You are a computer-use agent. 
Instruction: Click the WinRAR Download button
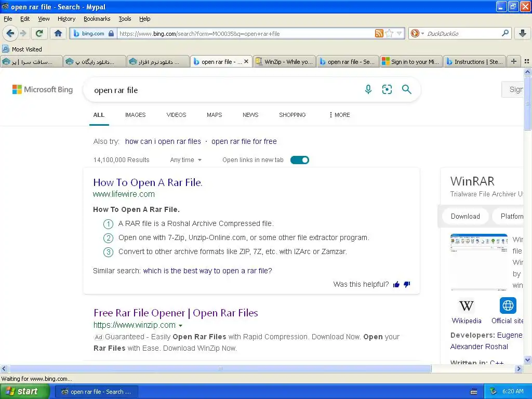tap(465, 217)
